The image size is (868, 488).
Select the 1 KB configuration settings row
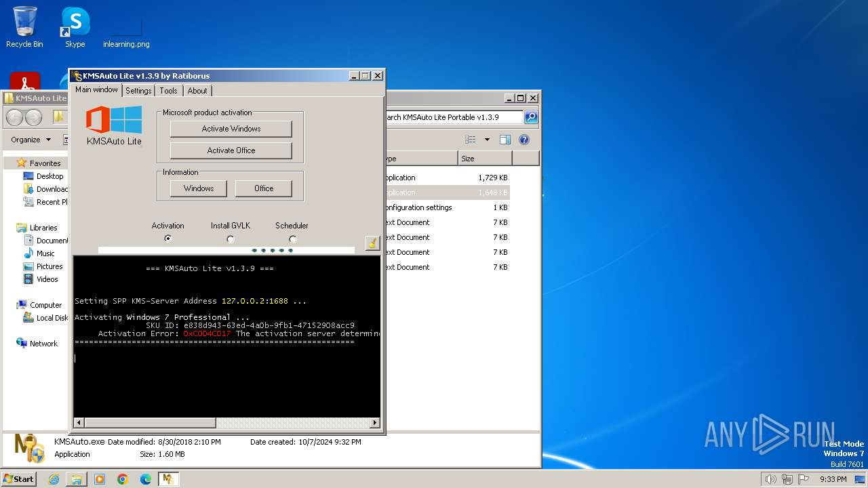click(446, 207)
